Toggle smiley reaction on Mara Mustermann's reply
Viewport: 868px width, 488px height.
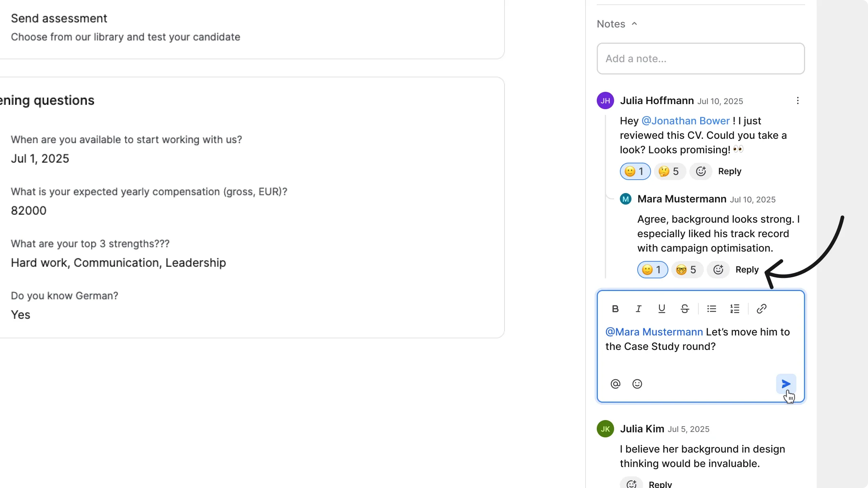[652, 270]
